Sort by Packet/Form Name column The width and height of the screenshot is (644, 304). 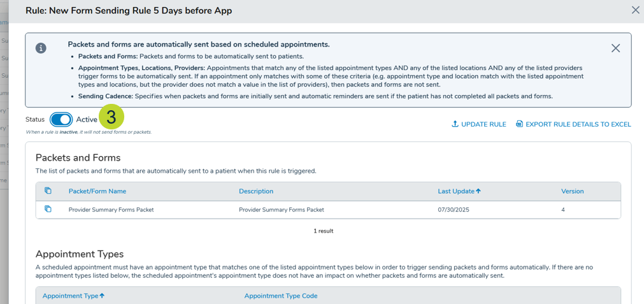point(97,191)
